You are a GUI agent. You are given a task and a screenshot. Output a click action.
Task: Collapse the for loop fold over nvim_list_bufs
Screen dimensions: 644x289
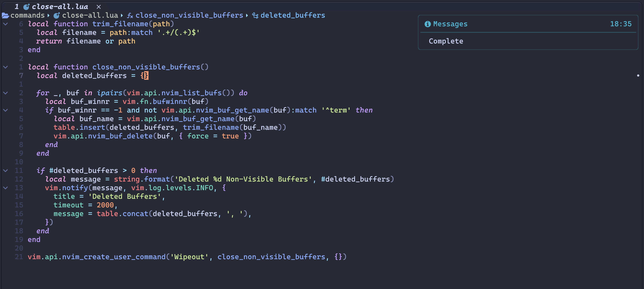point(6,93)
